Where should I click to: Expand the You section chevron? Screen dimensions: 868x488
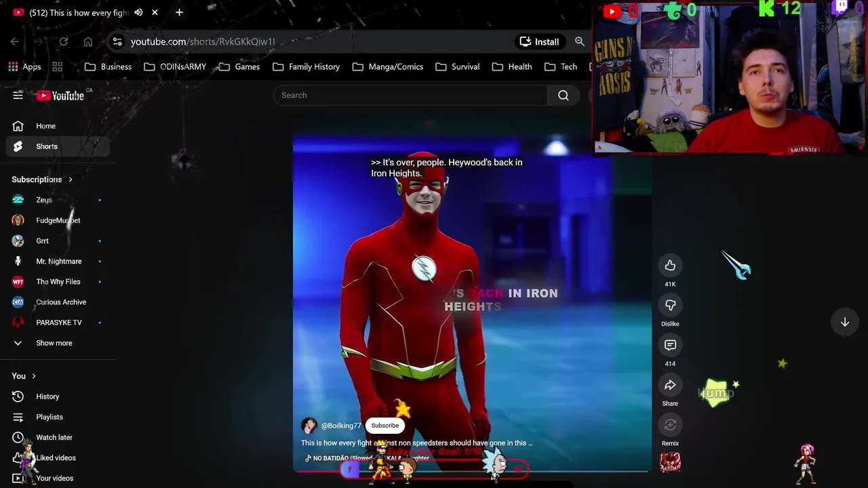(33, 376)
